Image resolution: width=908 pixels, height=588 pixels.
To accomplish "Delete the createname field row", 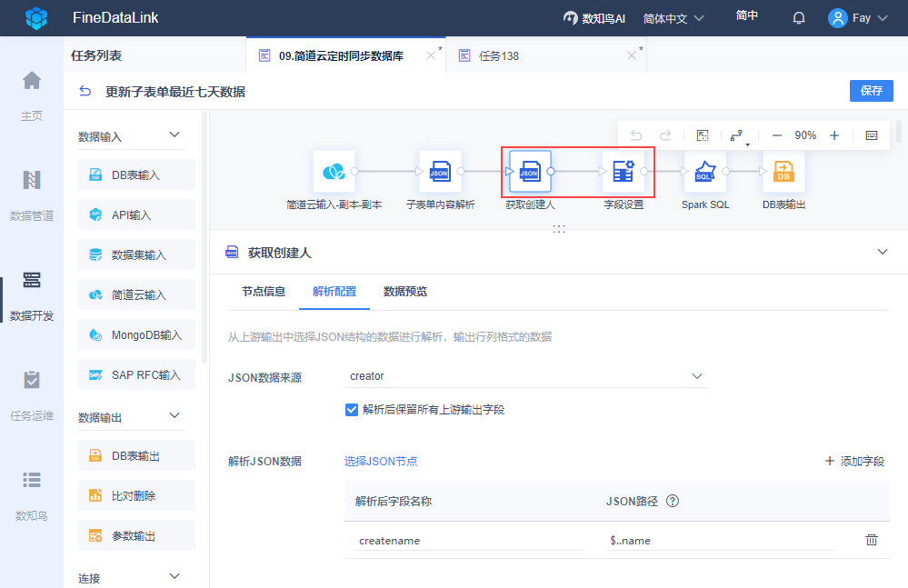I will click(872, 540).
